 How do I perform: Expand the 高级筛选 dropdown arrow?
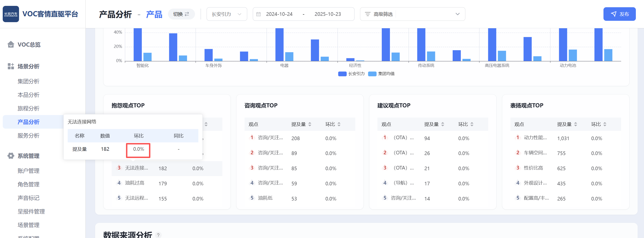point(457,14)
